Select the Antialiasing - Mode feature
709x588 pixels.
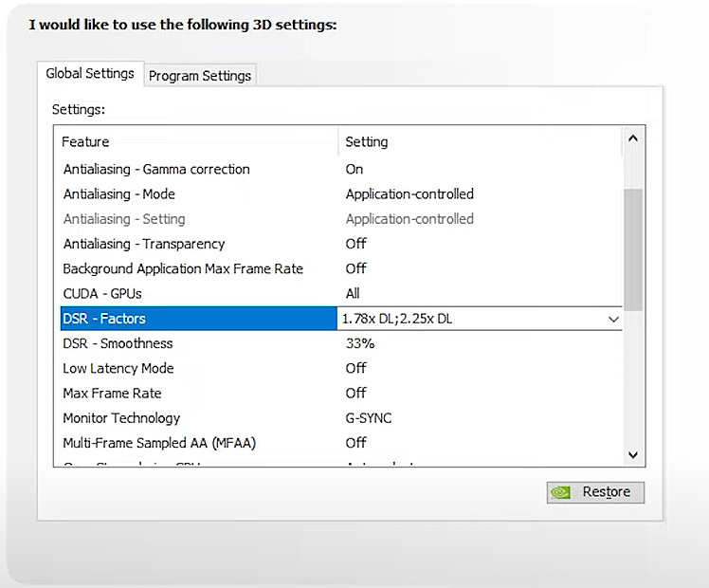tap(118, 194)
